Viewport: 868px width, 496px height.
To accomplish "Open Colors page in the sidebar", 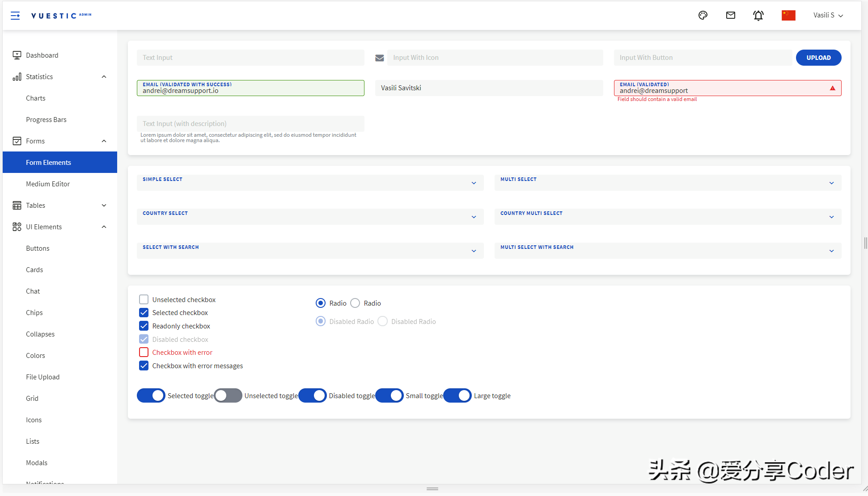I will 35,356.
